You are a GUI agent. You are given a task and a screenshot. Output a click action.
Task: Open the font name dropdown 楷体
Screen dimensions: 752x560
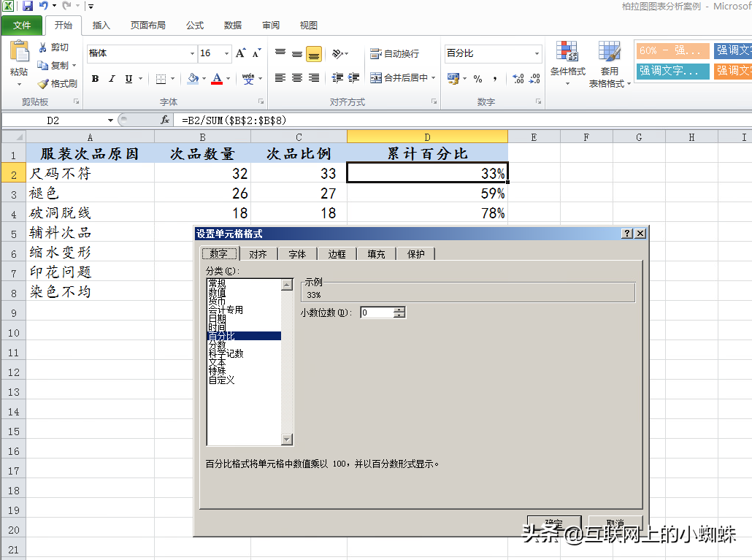192,53
